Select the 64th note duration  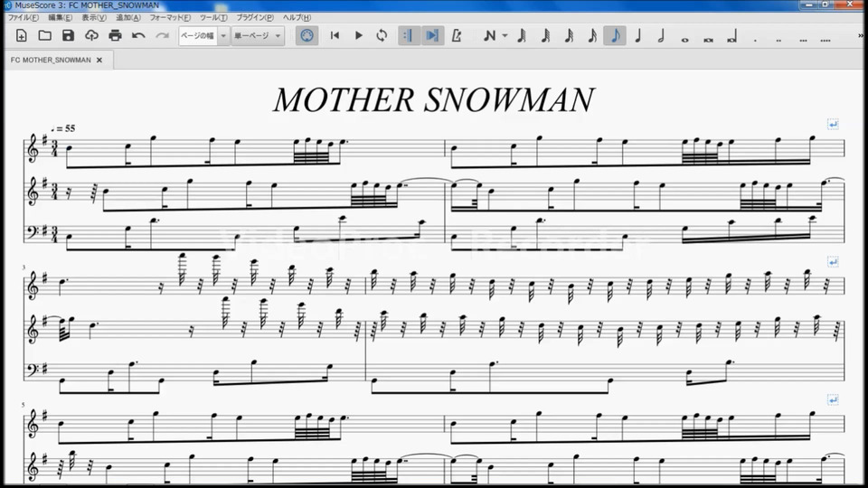tap(544, 36)
